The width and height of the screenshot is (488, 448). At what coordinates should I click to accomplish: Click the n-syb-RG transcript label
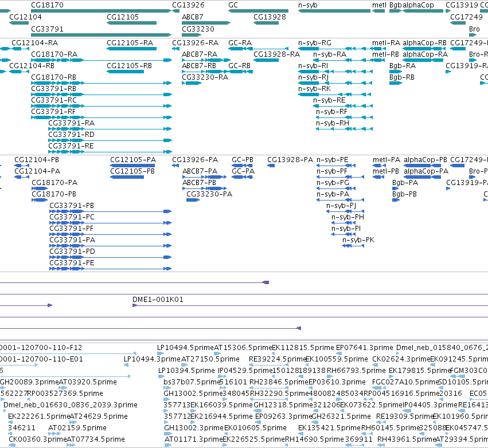(x=315, y=43)
